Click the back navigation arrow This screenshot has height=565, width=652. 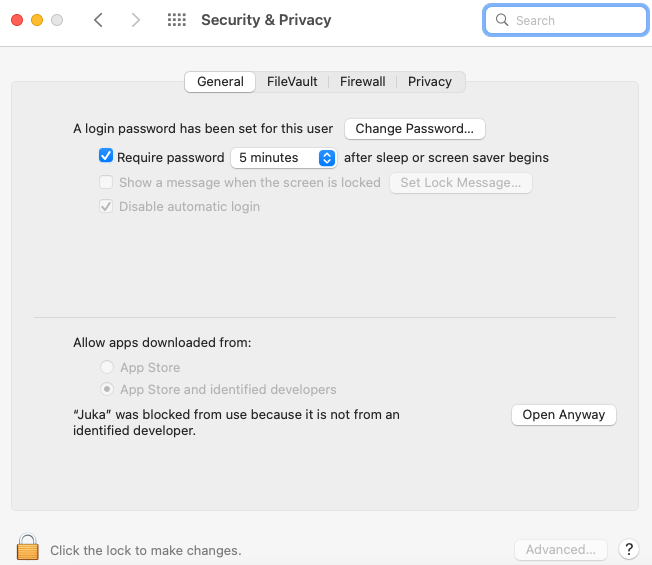pos(98,20)
